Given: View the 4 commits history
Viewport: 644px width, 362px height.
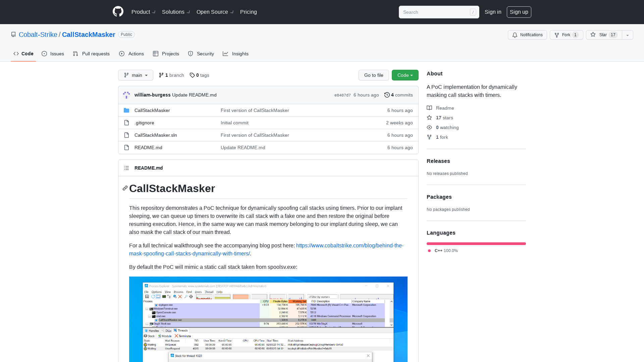Looking at the screenshot, I should (x=398, y=95).
